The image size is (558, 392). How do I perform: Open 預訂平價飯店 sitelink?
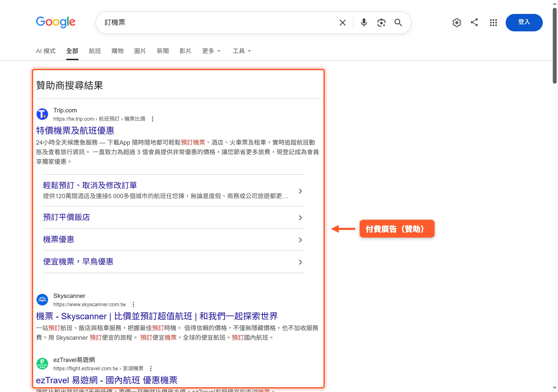66,217
